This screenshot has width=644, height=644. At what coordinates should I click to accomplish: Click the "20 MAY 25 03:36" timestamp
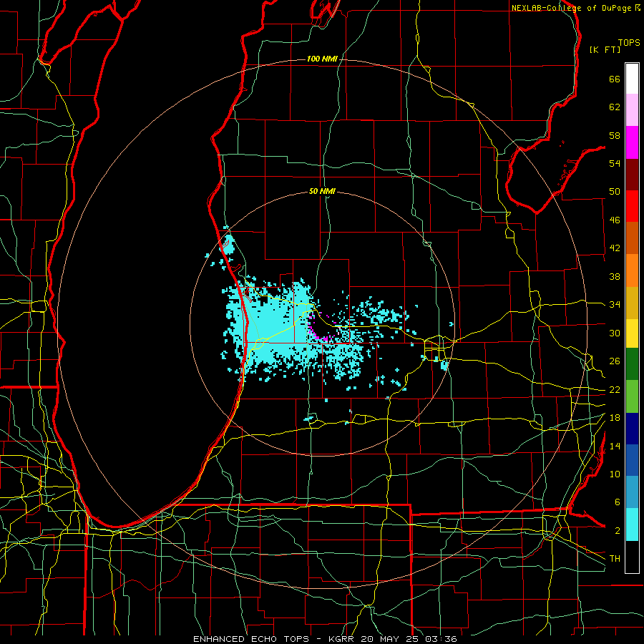tap(409, 639)
